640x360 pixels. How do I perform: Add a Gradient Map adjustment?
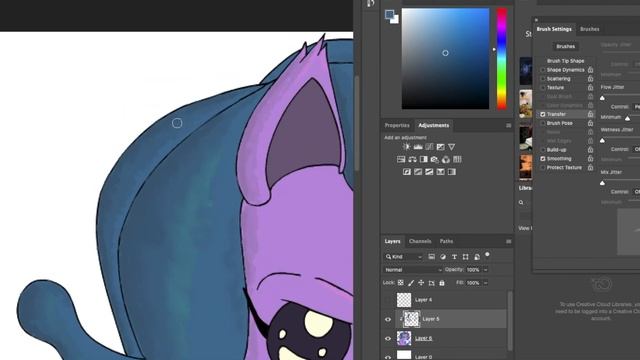click(451, 172)
